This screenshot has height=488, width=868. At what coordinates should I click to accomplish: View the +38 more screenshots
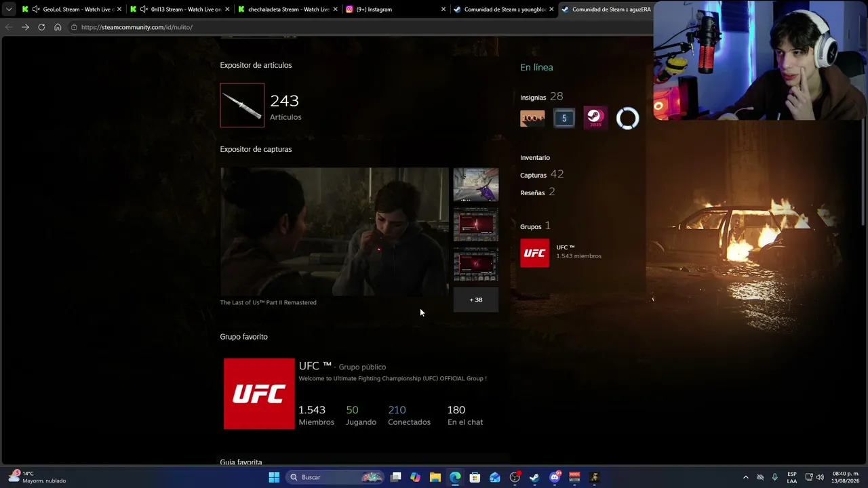pyautogui.click(x=475, y=300)
